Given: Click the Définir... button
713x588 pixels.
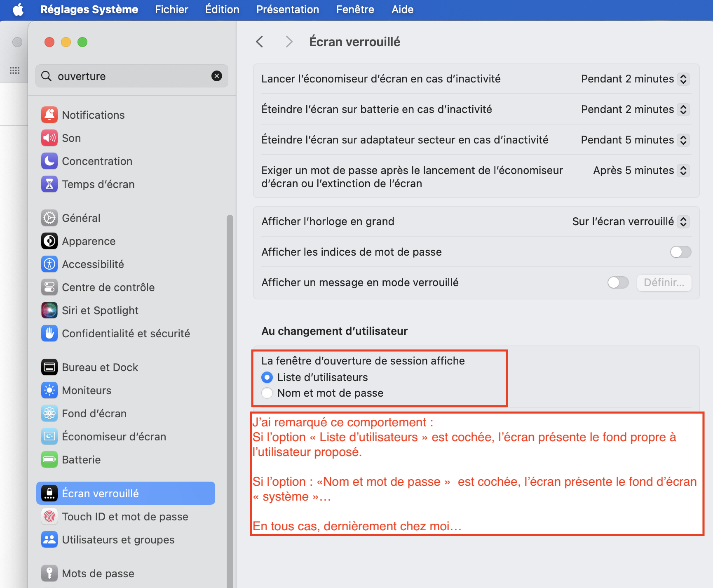Looking at the screenshot, I should click(x=664, y=282).
